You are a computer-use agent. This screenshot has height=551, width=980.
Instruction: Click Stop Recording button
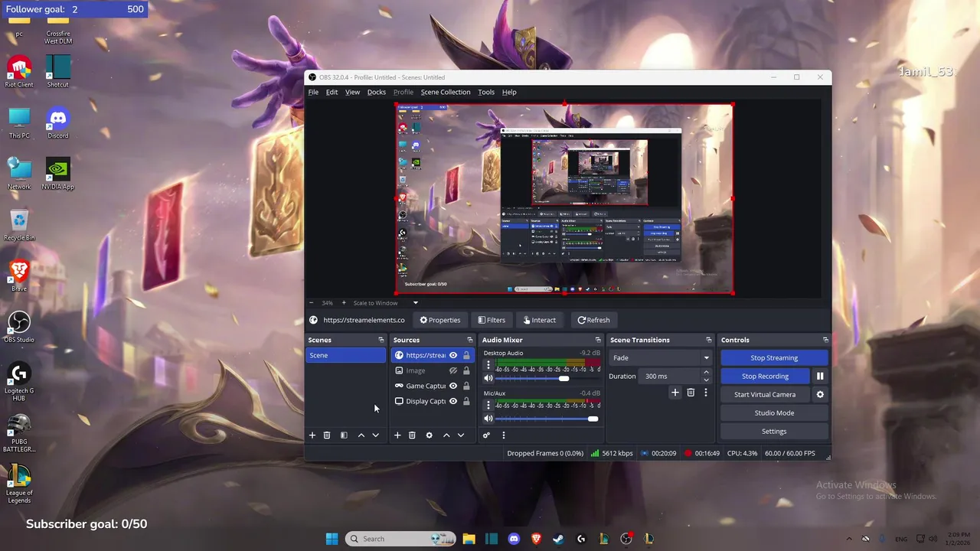[765, 377]
